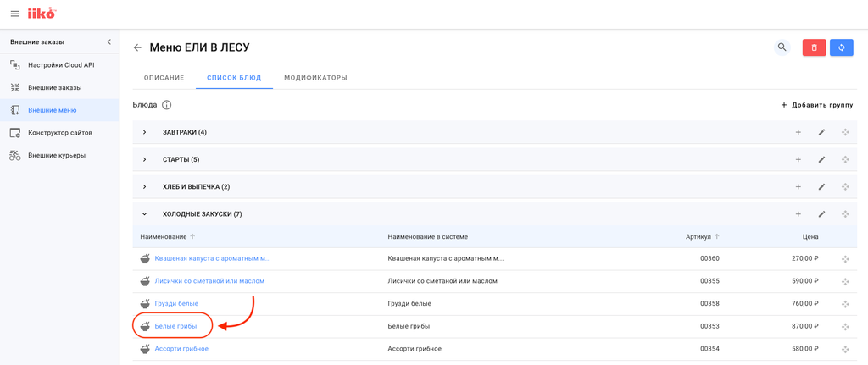
Task: Open Настройки Cloud API in sidebar
Action: tap(61, 65)
